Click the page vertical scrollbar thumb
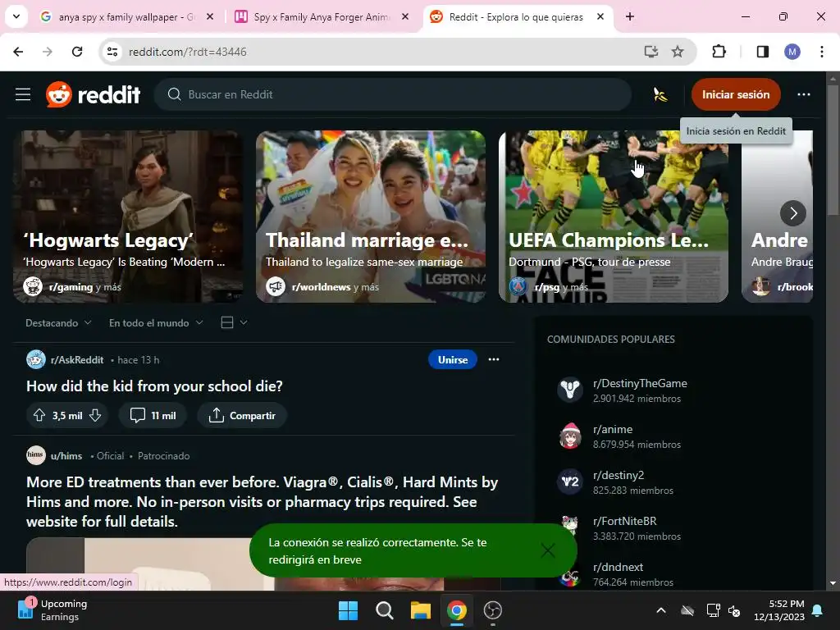The width and height of the screenshot is (840, 630). (x=833, y=150)
